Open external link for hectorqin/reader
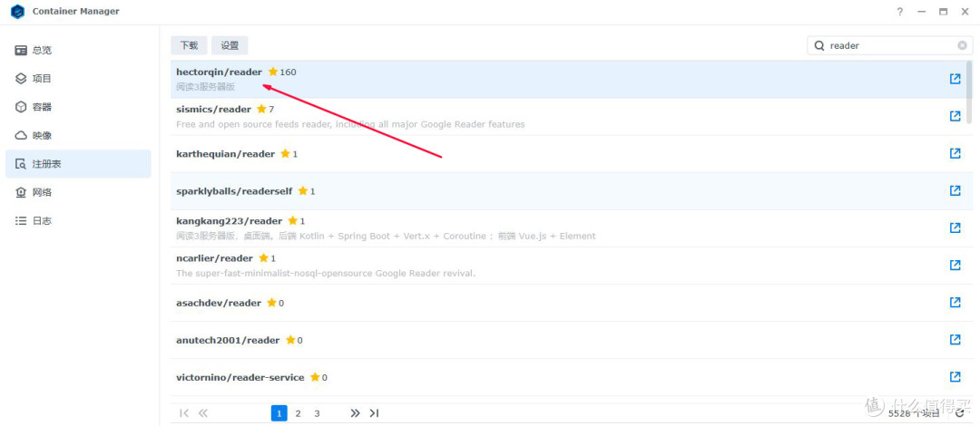Screen dimensions: 980x426 click(x=955, y=79)
